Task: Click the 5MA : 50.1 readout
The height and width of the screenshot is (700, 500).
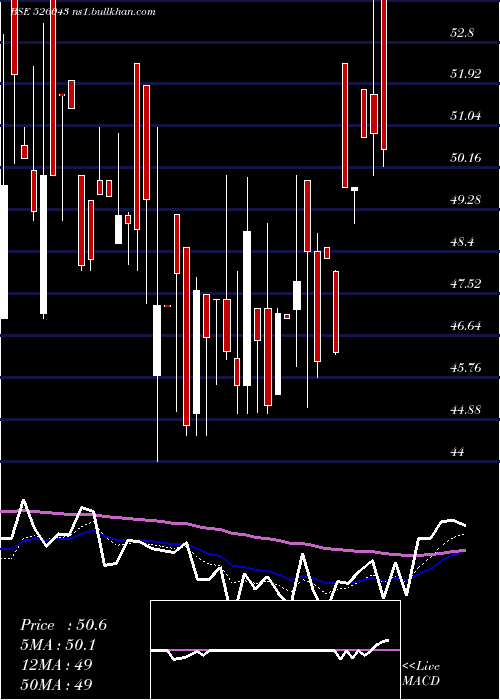Action: tap(58, 645)
